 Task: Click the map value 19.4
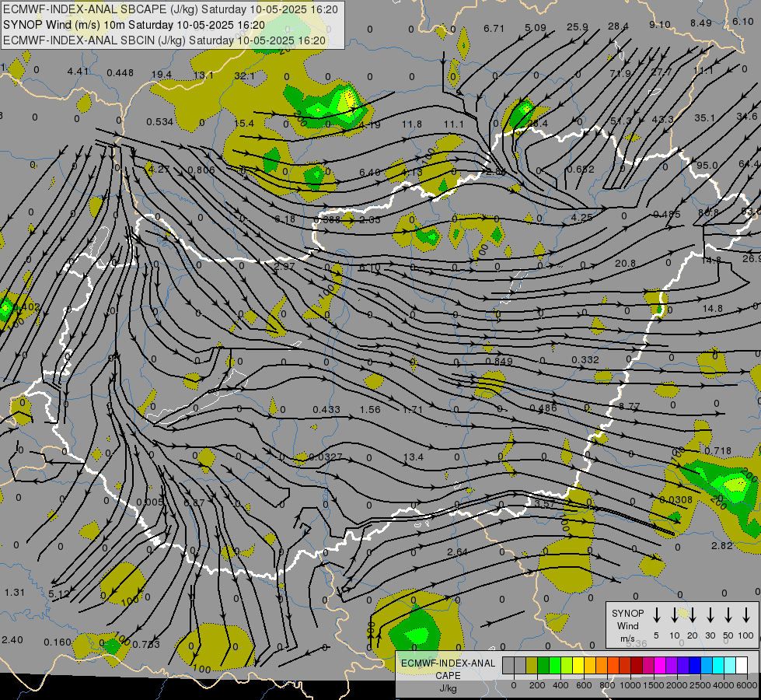pyautogui.click(x=161, y=75)
